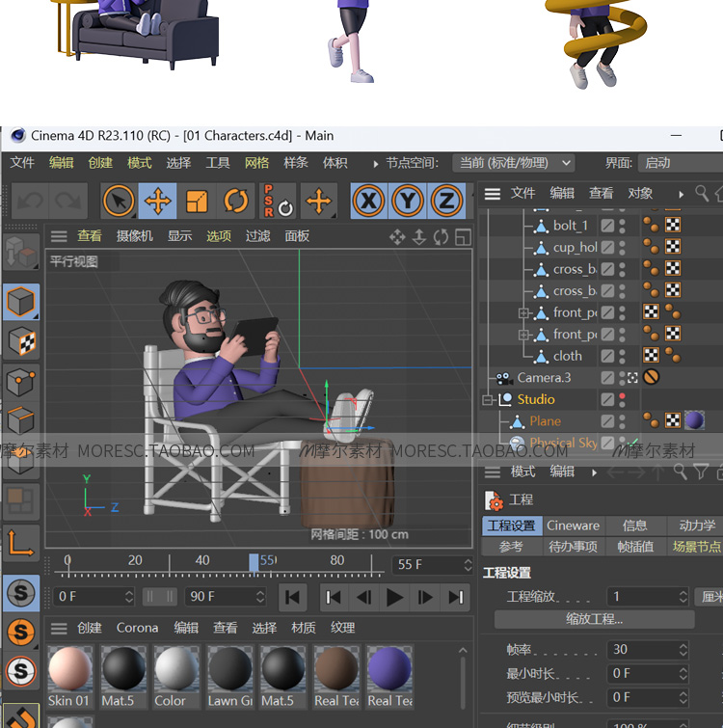Image resolution: width=723 pixels, height=728 pixels.
Task: Open the node space dropdown
Action: [x=514, y=163]
